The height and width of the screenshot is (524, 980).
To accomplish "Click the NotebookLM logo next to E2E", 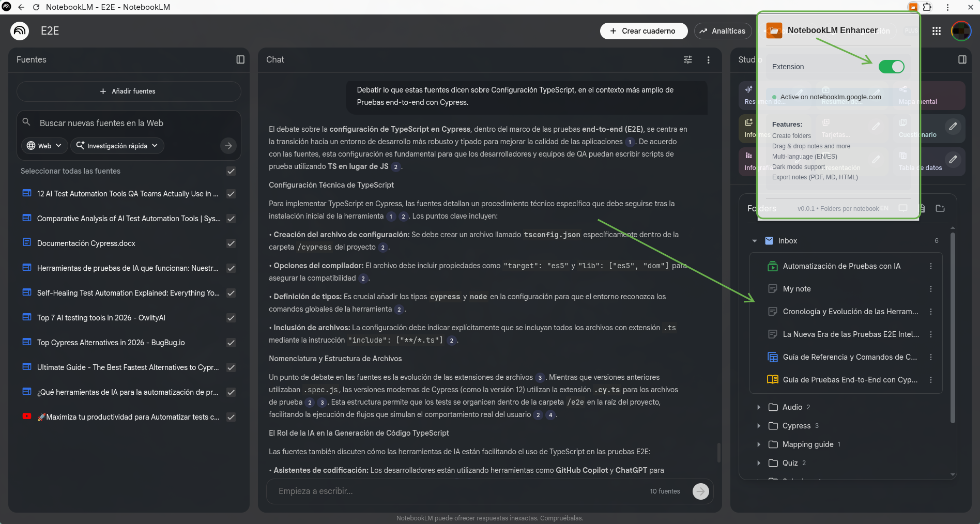I will click(x=20, y=31).
